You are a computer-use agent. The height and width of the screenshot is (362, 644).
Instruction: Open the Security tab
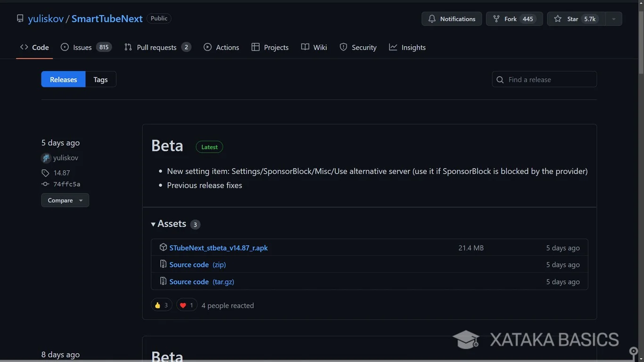[358, 47]
